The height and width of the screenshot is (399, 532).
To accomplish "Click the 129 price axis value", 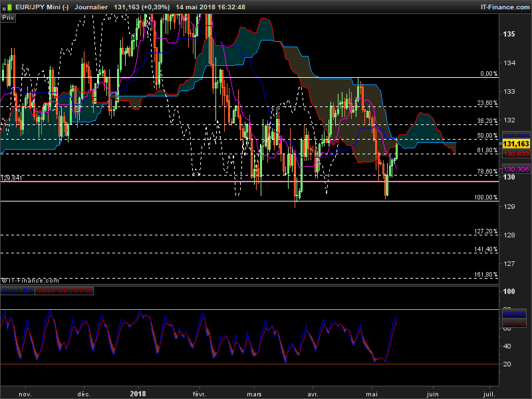I will point(509,206).
